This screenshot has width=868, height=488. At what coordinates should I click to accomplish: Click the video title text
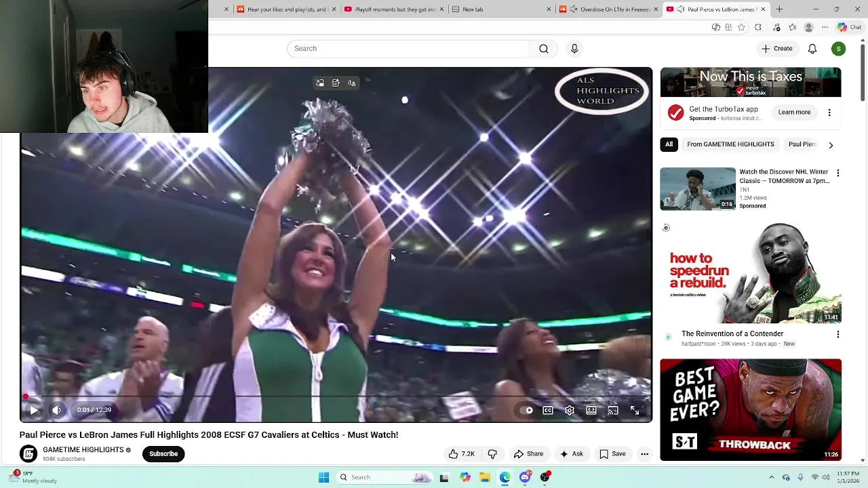click(x=209, y=435)
